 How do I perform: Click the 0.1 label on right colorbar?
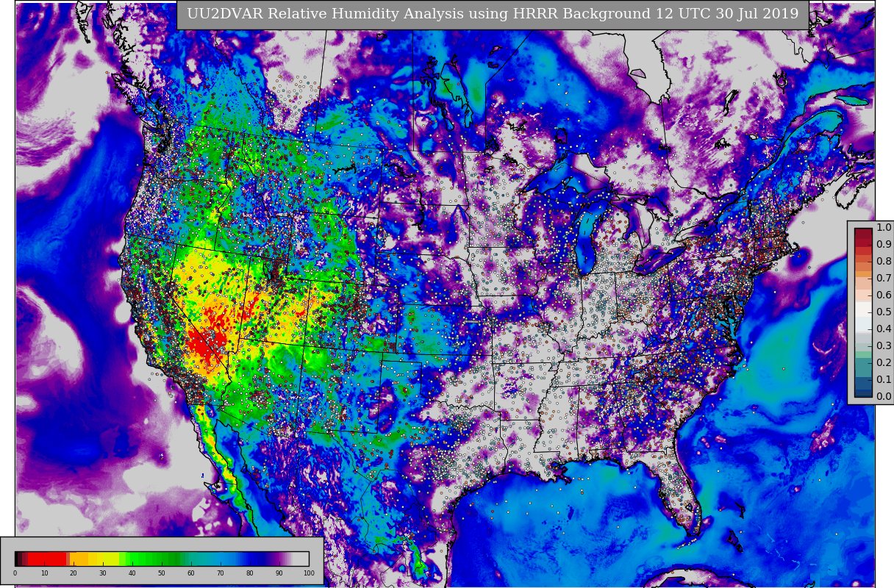(884, 379)
